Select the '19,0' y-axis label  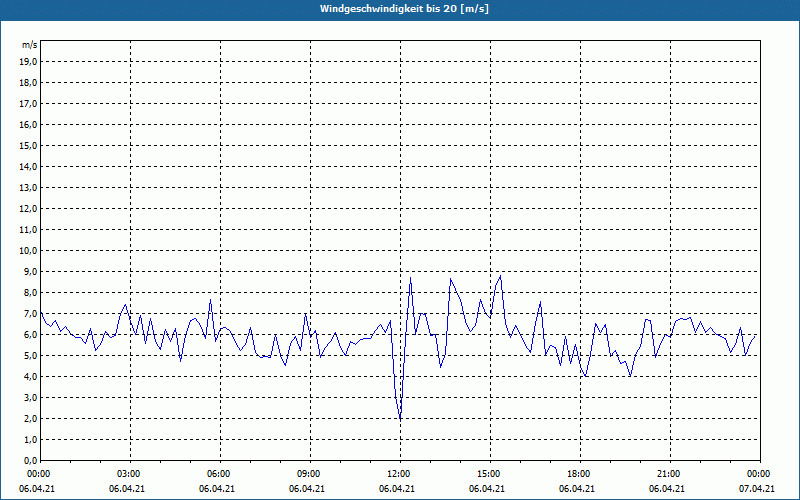click(28, 62)
